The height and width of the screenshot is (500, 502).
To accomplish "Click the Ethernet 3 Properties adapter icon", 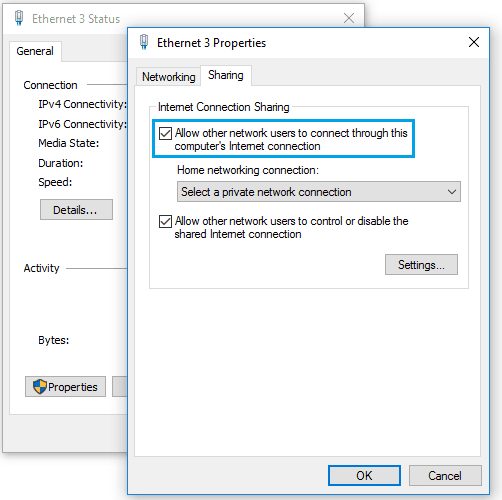I will point(144,42).
